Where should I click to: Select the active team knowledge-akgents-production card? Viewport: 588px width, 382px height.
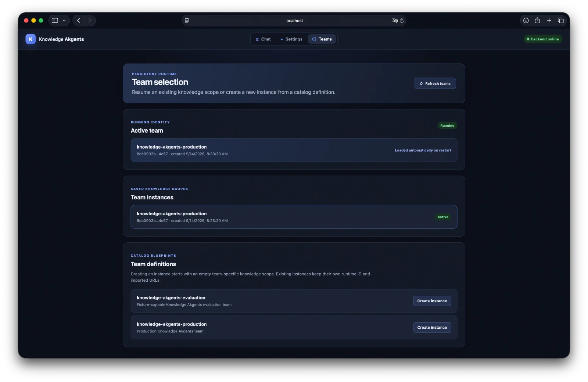click(x=294, y=150)
